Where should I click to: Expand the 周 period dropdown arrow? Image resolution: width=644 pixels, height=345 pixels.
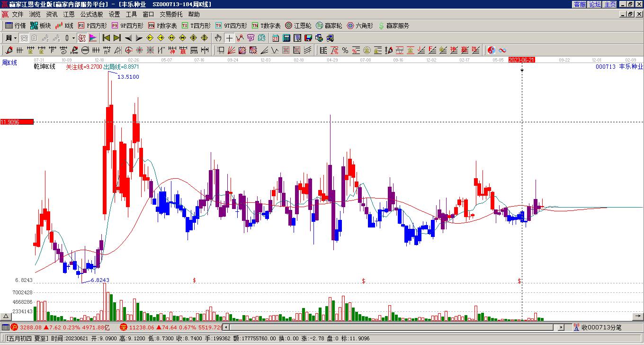tap(15, 38)
